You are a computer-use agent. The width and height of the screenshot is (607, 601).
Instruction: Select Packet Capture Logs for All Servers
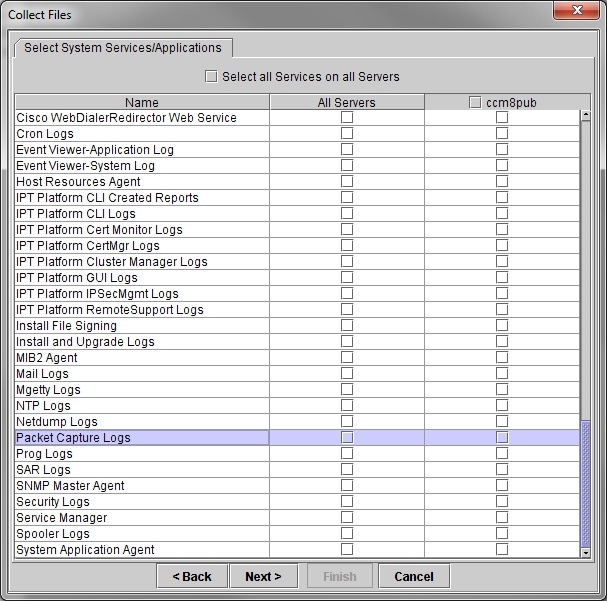(x=347, y=437)
